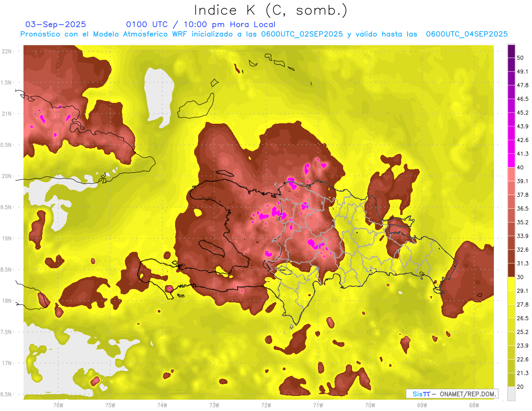Select legend value 32.6
The image size is (532, 411).
pyautogui.click(x=523, y=250)
